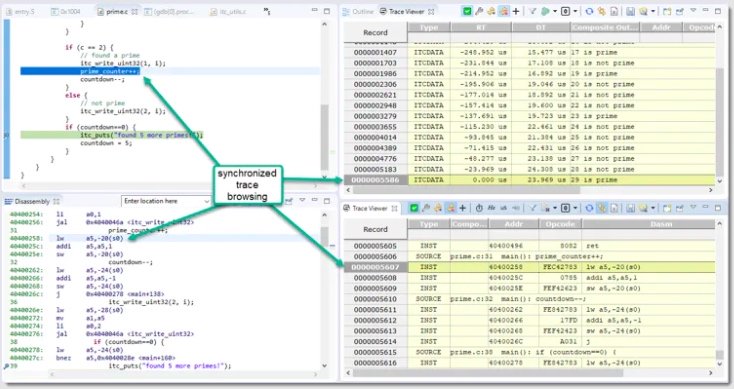
Task: Click the filter funnel icon in upper Trace Viewer
Action: (533, 11)
